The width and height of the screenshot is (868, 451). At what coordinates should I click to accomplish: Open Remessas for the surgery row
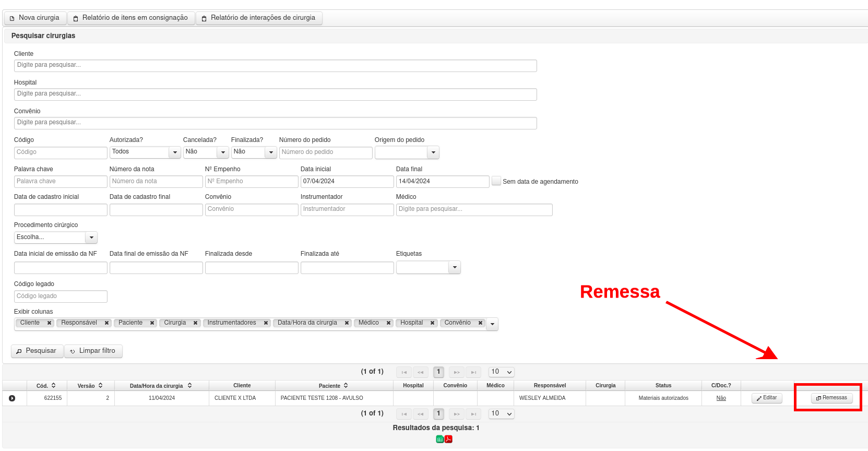(x=831, y=398)
